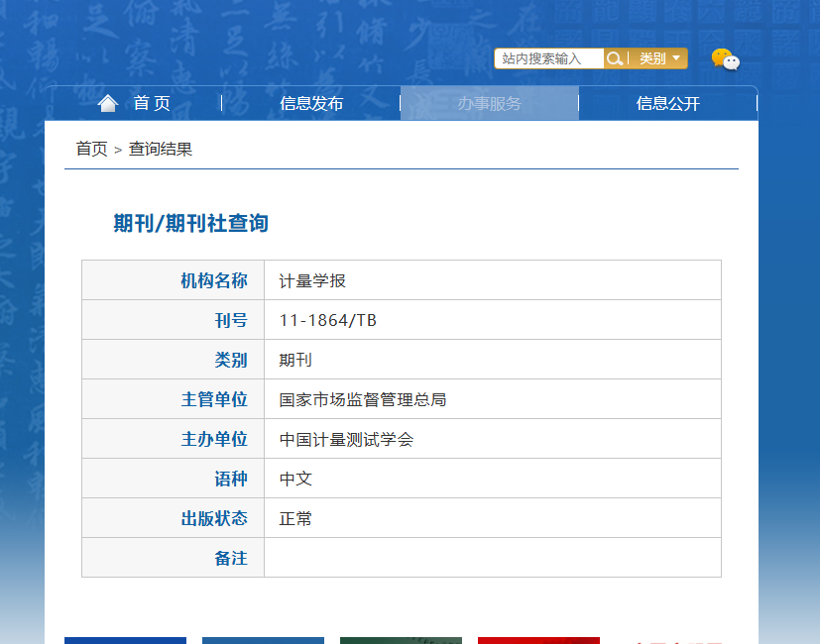Click the search magnifier icon
Viewport: 820px width, 644px height.
(x=615, y=58)
